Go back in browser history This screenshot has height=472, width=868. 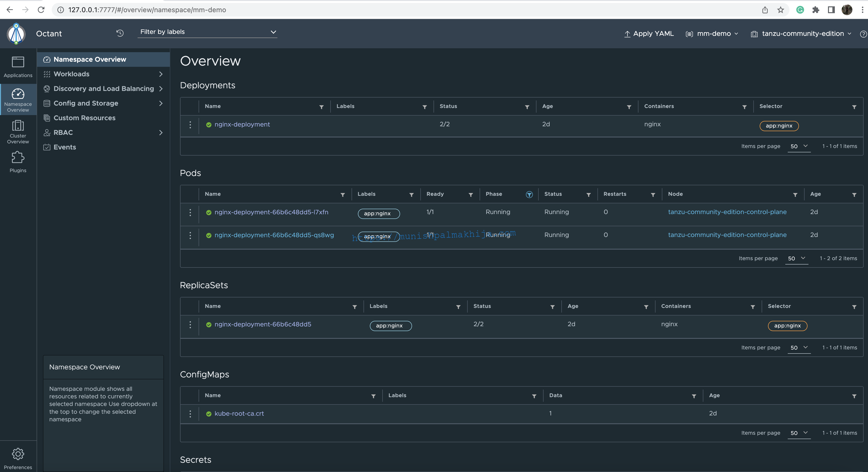tap(10, 10)
